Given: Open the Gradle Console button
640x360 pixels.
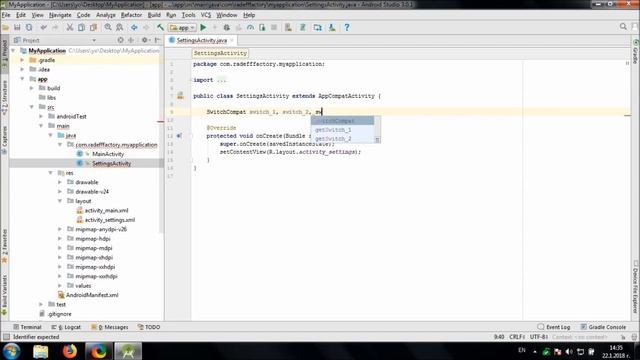Looking at the screenshot, I should (x=603, y=327).
